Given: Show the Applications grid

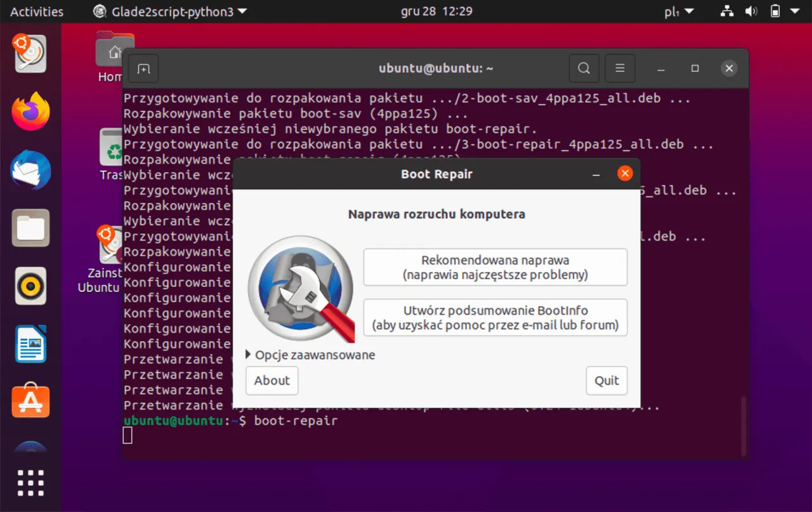Looking at the screenshot, I should 30,483.
